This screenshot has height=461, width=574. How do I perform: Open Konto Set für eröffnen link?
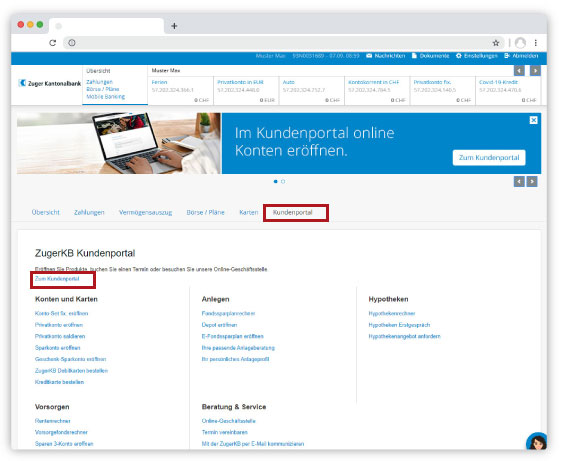(62, 313)
